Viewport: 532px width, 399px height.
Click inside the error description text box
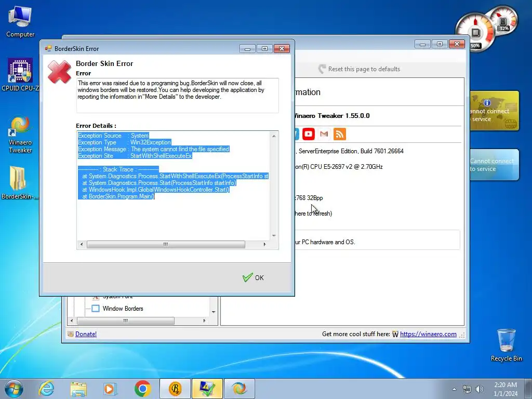click(178, 96)
